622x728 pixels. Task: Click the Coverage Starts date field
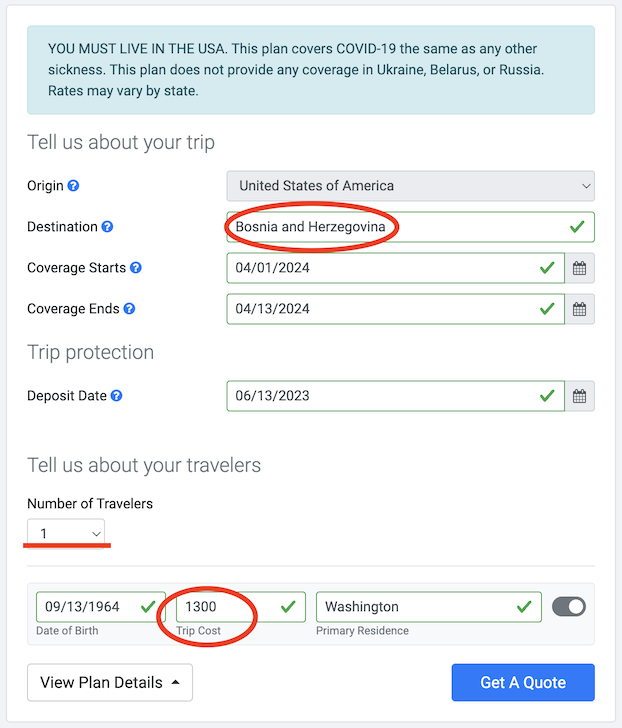tap(395, 268)
